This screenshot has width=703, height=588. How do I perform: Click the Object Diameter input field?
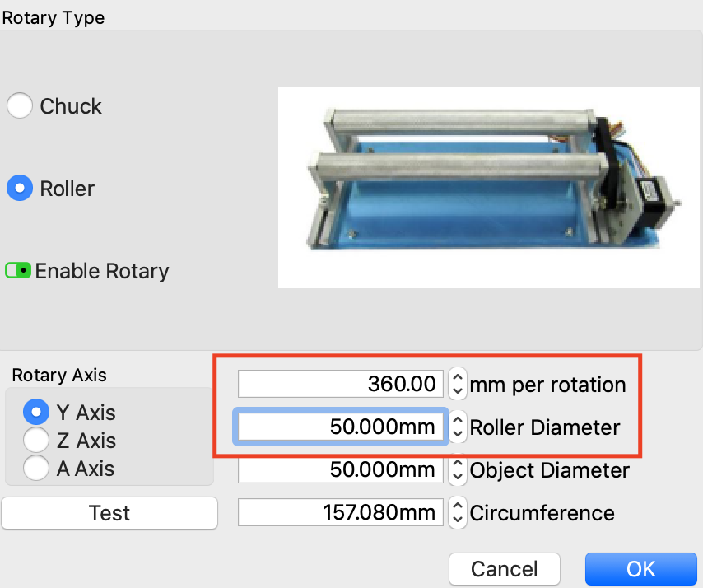pos(341,470)
